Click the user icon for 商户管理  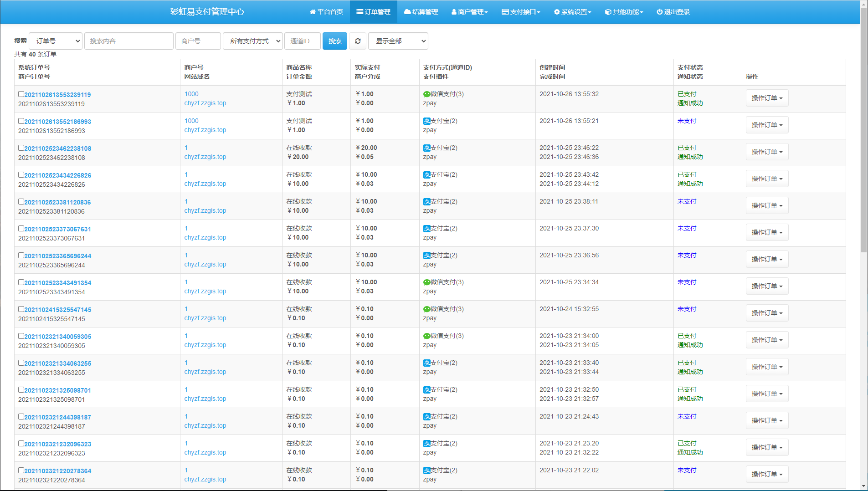click(454, 12)
